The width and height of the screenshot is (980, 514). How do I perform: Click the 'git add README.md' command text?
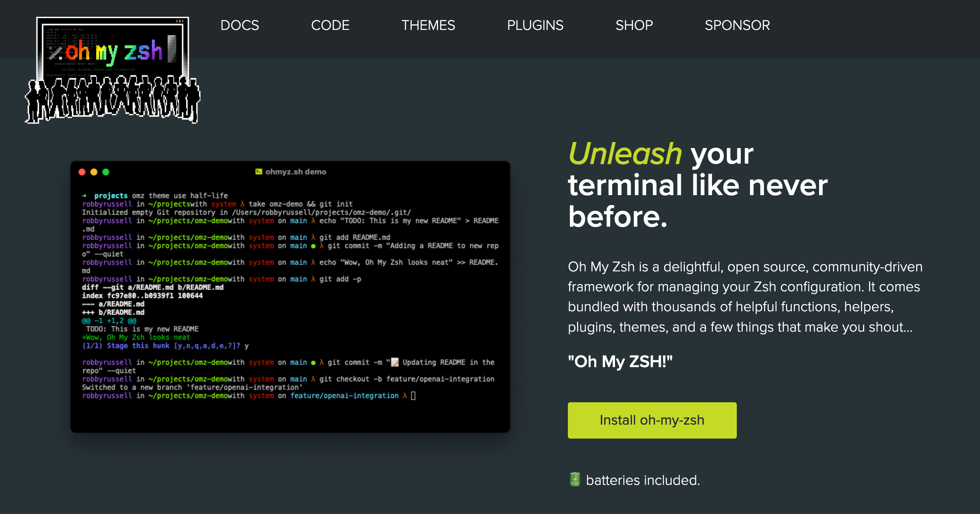point(355,237)
